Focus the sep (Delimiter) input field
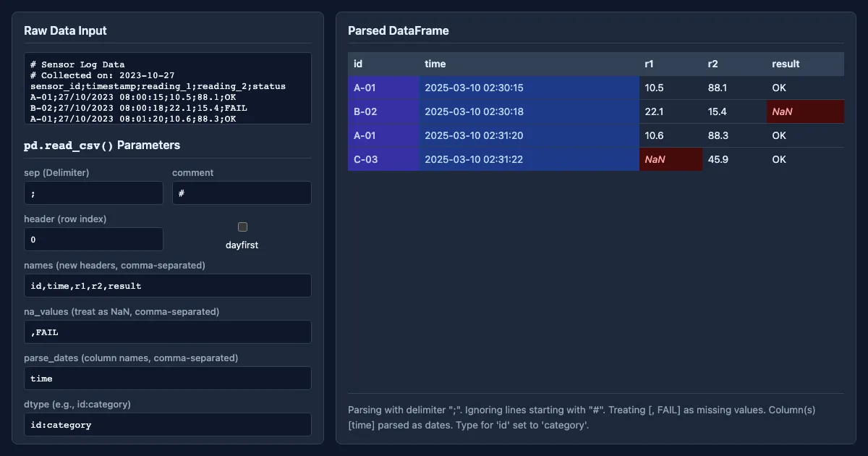 point(93,193)
